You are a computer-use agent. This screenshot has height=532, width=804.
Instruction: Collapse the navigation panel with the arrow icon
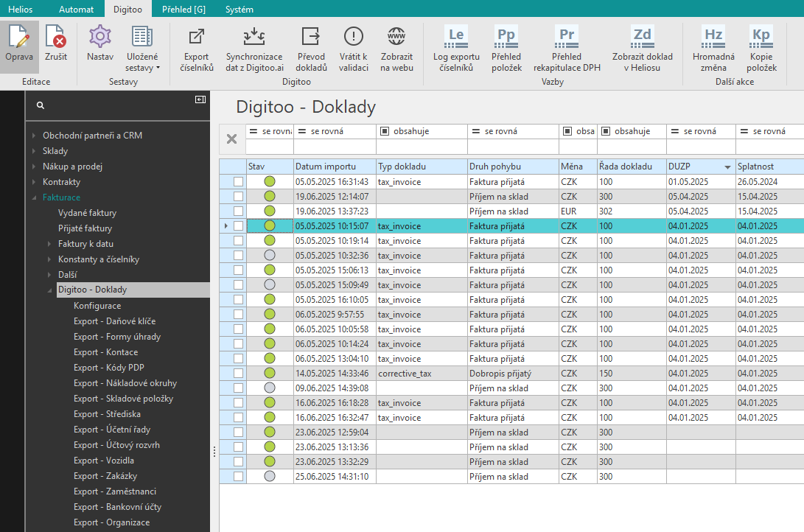(200, 99)
